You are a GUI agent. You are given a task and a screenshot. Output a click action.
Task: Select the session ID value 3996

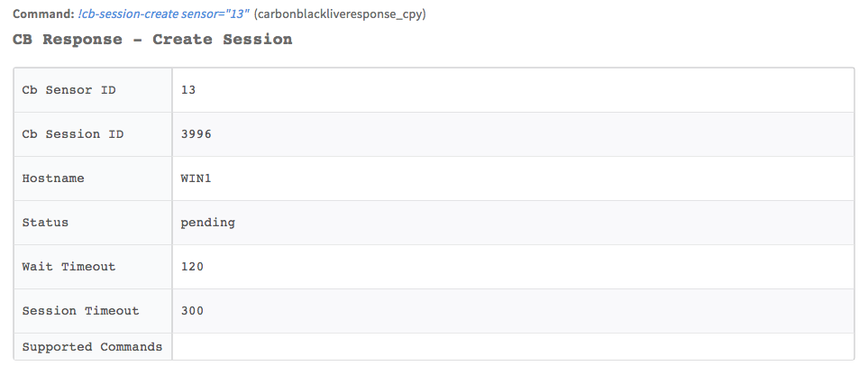coord(196,134)
